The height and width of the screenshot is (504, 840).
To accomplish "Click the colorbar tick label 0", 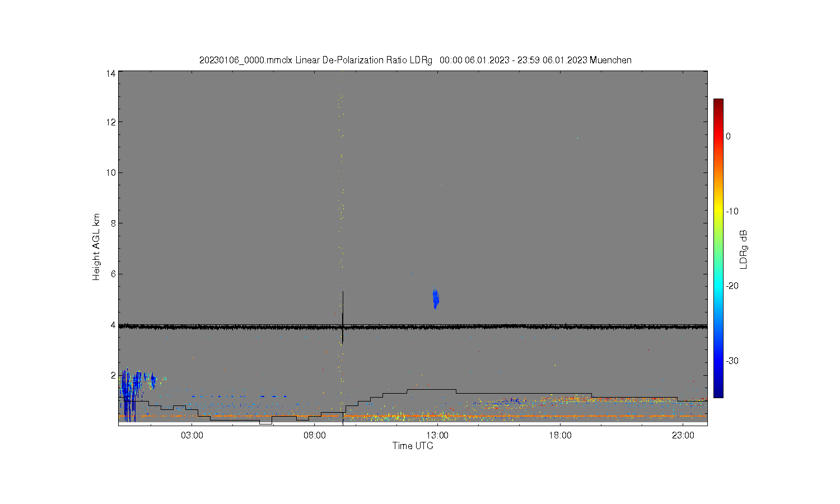I will click(x=728, y=136).
